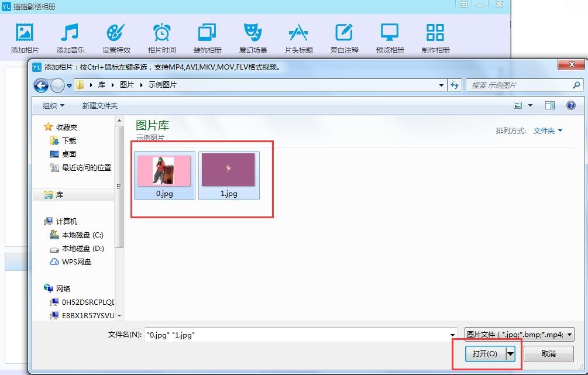The image size is (588, 375).
Task: Expand the 打开 button's dropdown arrow
Action: pyautogui.click(x=510, y=354)
